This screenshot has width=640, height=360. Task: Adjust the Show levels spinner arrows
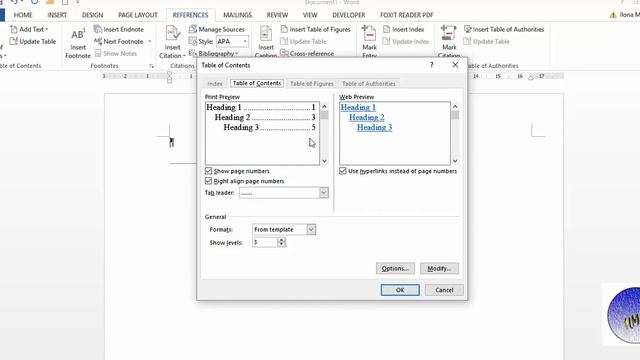281,242
